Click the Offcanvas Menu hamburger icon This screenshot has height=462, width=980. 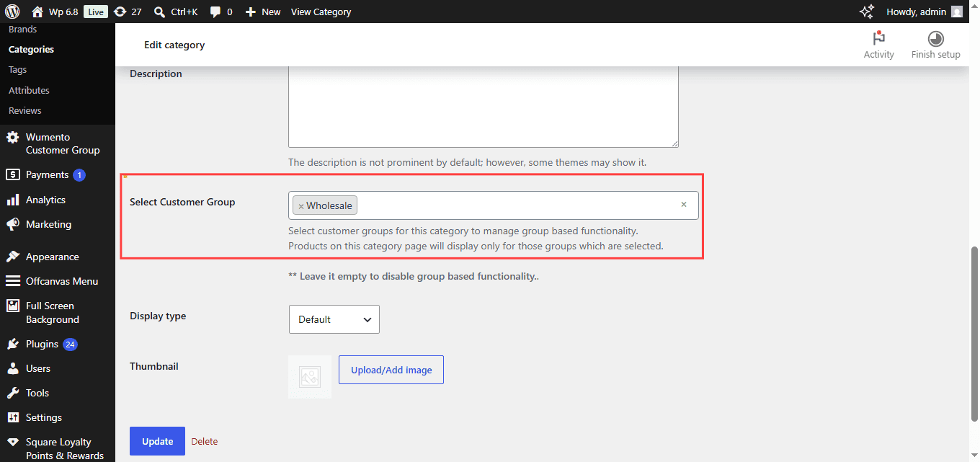pos(12,281)
